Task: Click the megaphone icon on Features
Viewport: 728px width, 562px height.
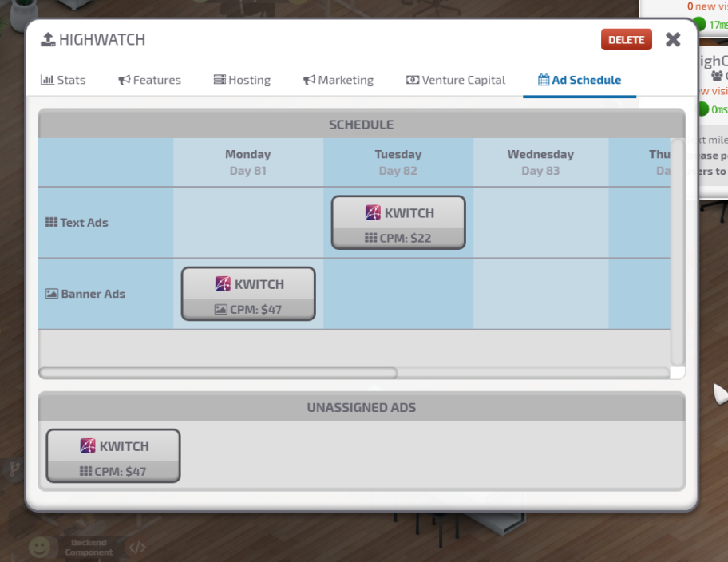Action: click(x=125, y=80)
